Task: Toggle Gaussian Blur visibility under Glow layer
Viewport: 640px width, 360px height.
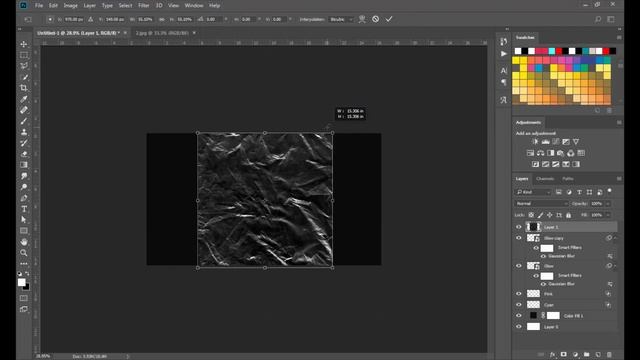Action: (543, 284)
